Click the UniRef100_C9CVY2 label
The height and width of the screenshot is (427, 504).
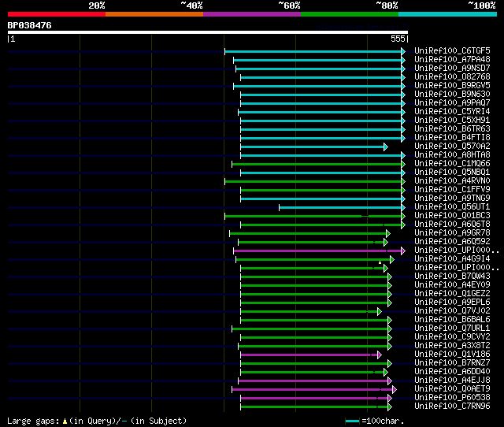[452, 337]
